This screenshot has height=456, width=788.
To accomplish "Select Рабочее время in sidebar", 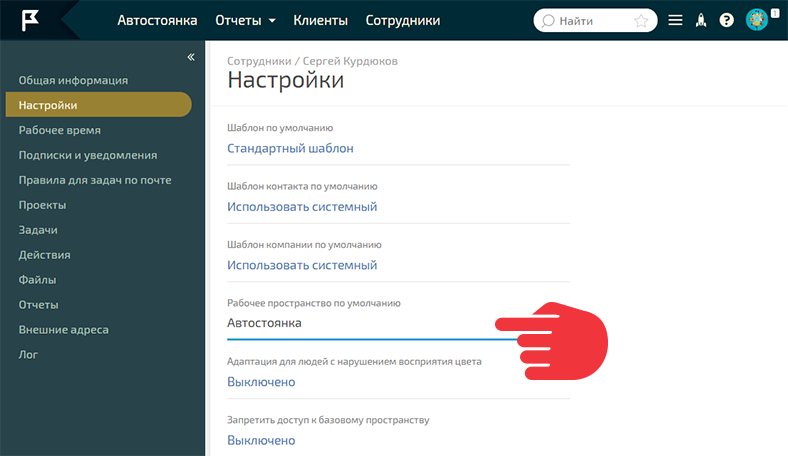I will (x=59, y=130).
